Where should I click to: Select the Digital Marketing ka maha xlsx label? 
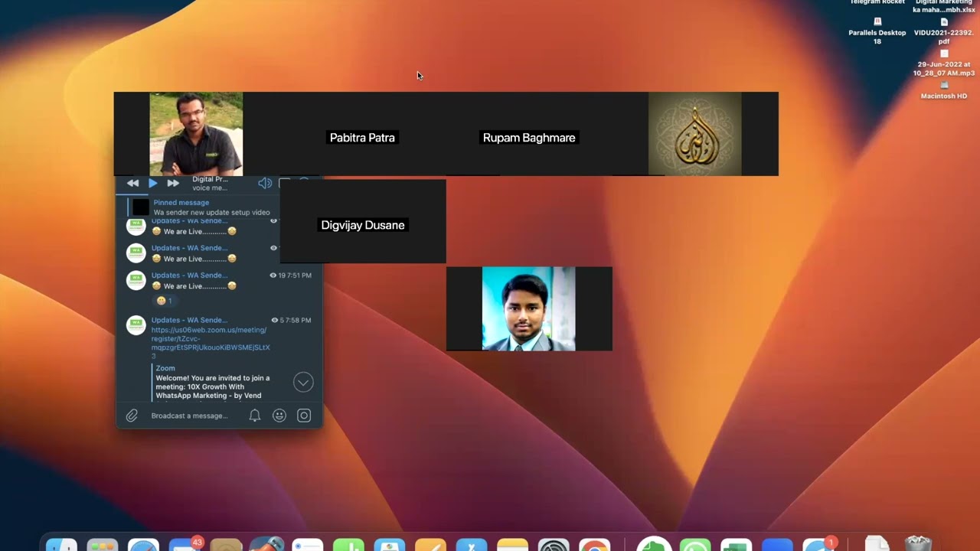tap(944, 6)
